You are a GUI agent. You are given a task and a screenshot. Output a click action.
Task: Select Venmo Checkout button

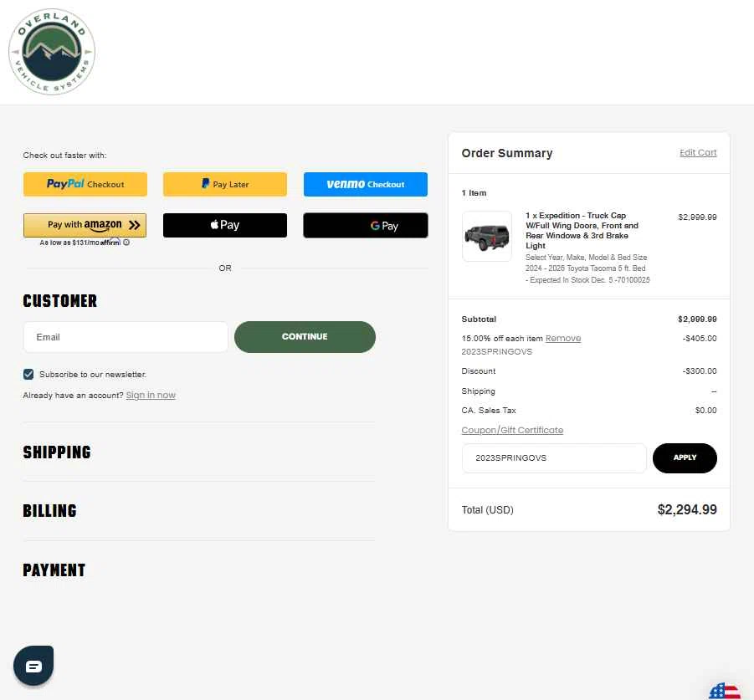coord(366,185)
